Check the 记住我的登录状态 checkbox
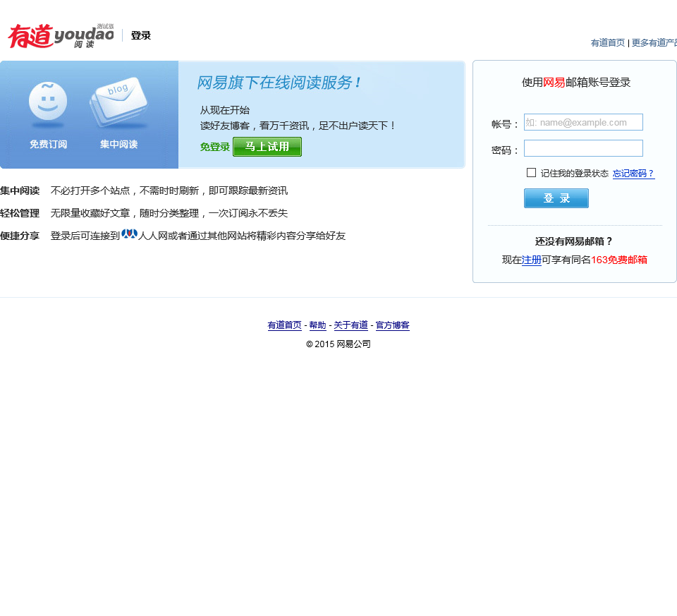Screen dimensions: 677x616 coord(531,173)
